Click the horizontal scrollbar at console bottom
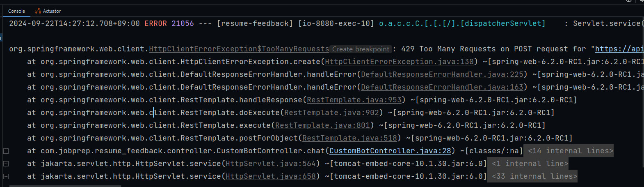The width and height of the screenshot is (644, 187). click(x=66, y=186)
